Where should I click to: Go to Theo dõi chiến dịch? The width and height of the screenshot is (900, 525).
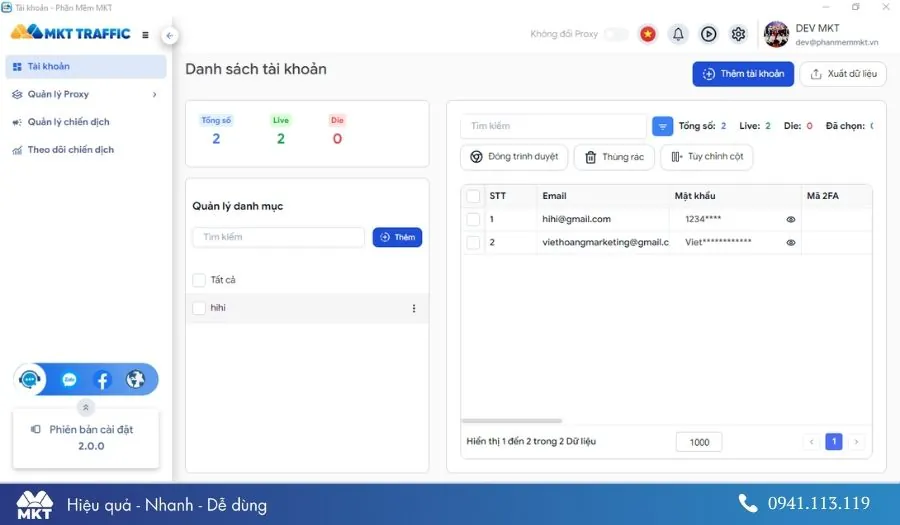click(x=70, y=150)
